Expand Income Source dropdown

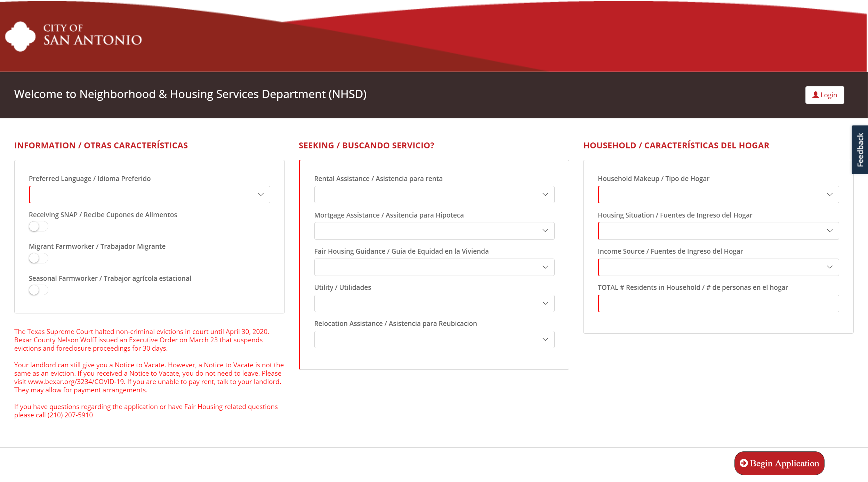(718, 267)
